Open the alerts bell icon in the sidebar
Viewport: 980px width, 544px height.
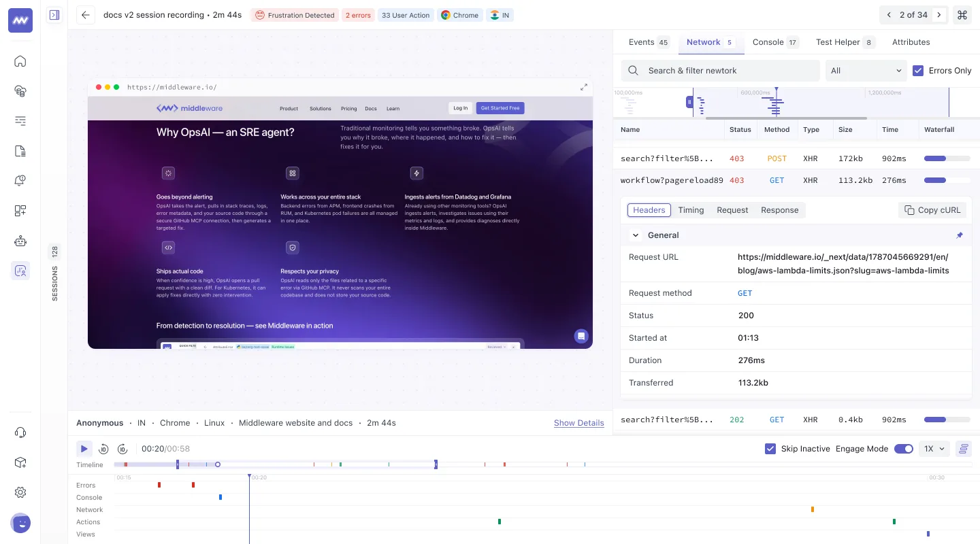(20, 181)
